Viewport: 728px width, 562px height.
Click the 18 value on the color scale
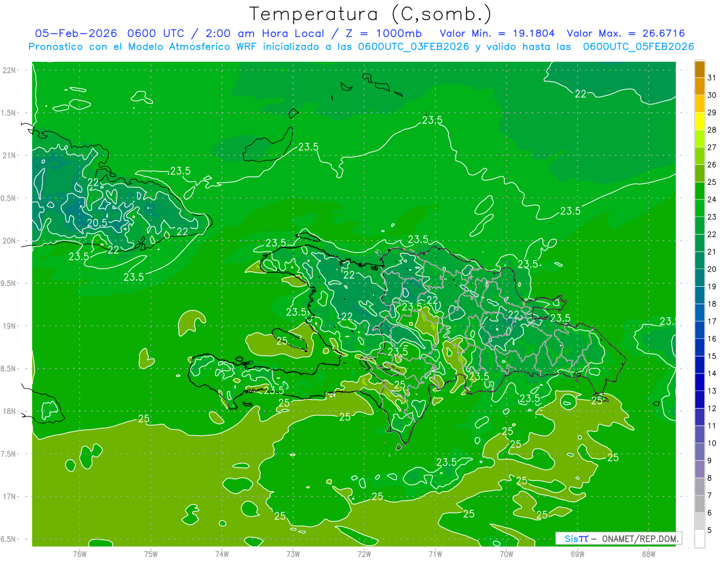click(712, 304)
